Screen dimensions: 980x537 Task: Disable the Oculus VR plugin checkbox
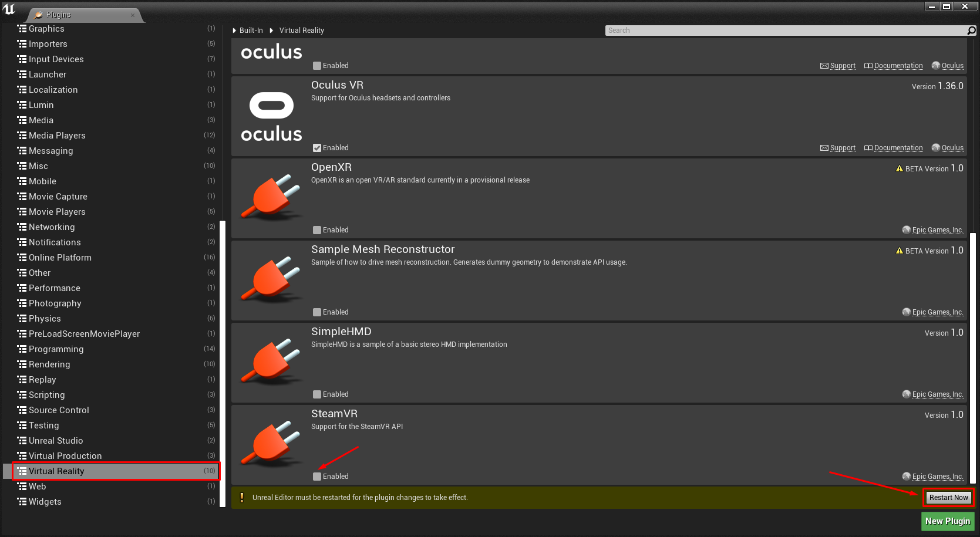coord(317,148)
